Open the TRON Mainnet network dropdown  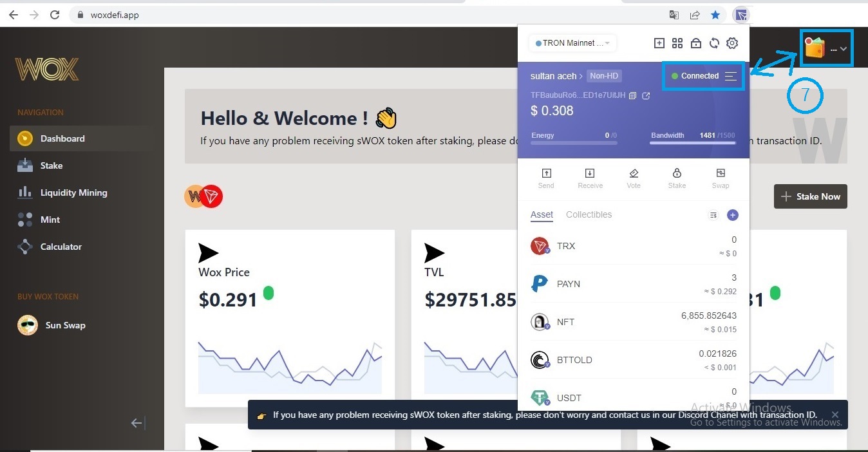coord(572,43)
